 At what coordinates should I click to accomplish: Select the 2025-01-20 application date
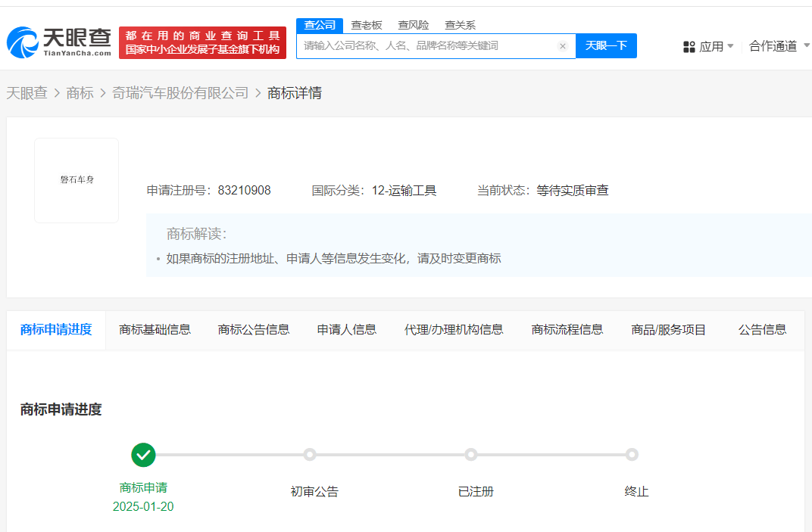(x=143, y=506)
